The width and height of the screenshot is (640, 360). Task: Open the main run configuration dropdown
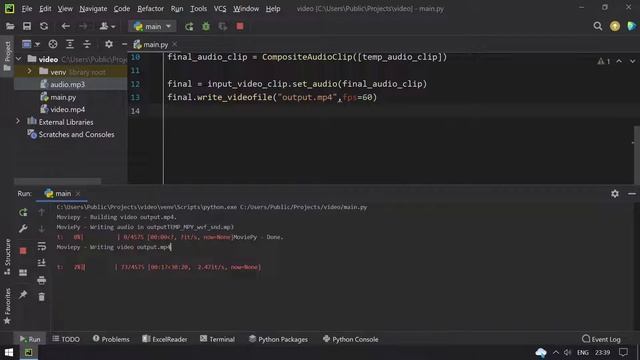[152, 27]
